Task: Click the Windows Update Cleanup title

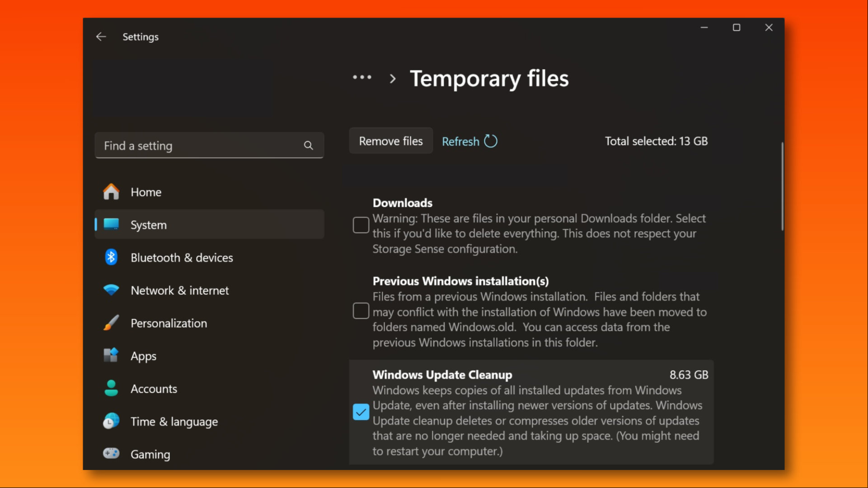Action: [442, 375]
